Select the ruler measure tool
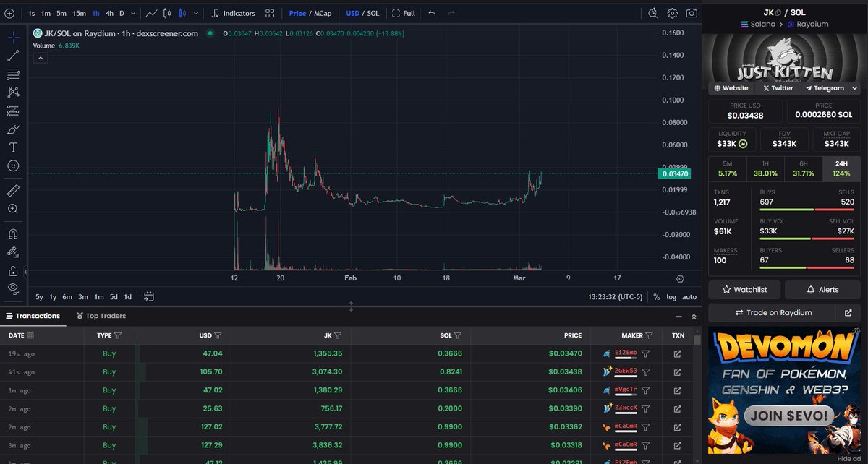868x464 pixels. [x=13, y=190]
